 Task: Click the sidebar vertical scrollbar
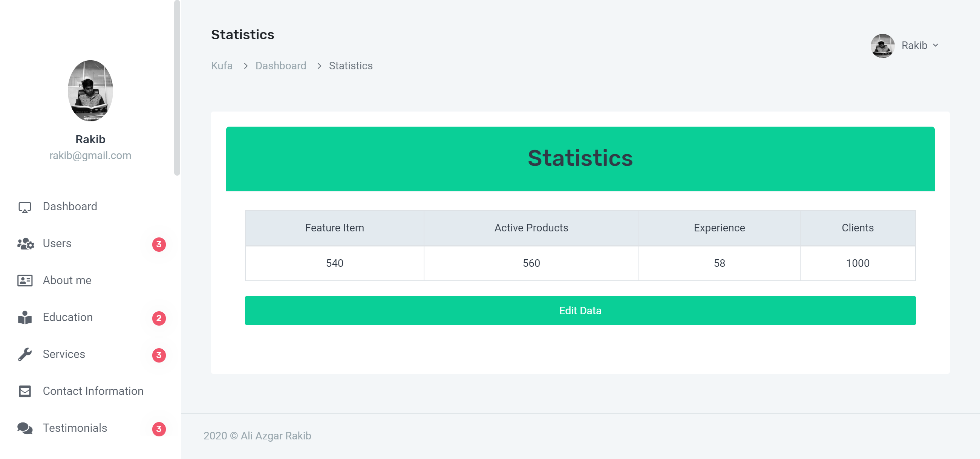(177, 87)
